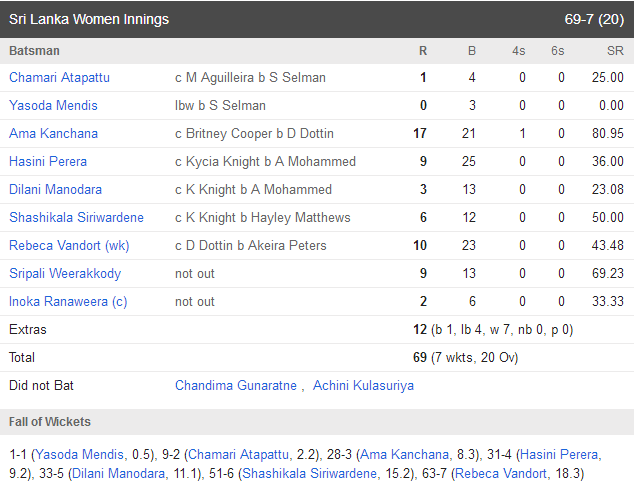Open Dilani Manodara batsman profile
Image resolution: width=635 pixels, height=490 pixels.
[x=55, y=189]
